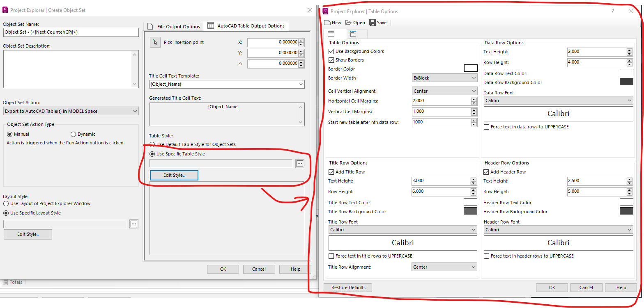Viewport: 644px width, 308px height.
Task: Open the Table Options help question mark
Action: pos(613,11)
